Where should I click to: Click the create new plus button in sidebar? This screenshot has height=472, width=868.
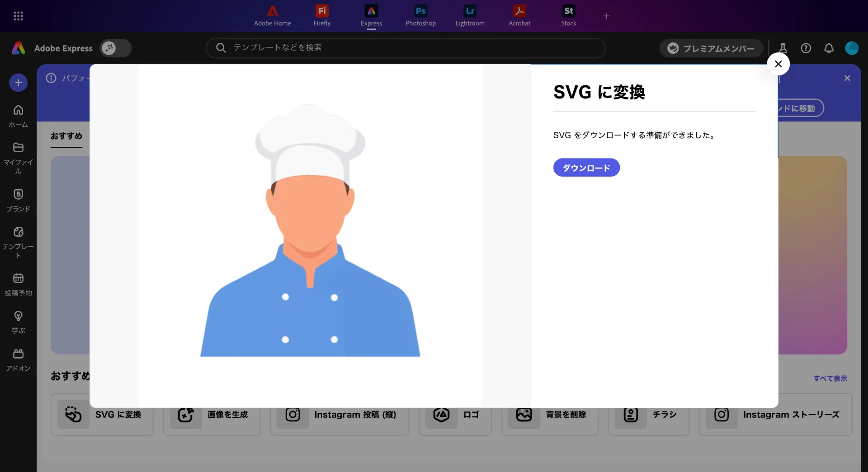(x=18, y=83)
